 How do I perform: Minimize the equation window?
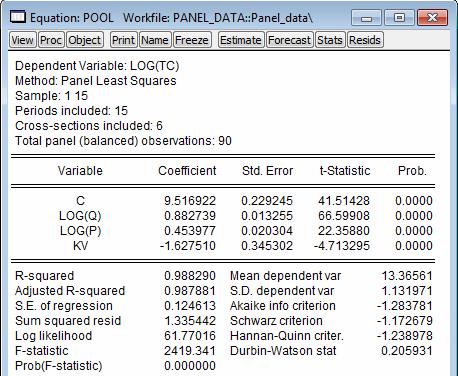click(366, 18)
